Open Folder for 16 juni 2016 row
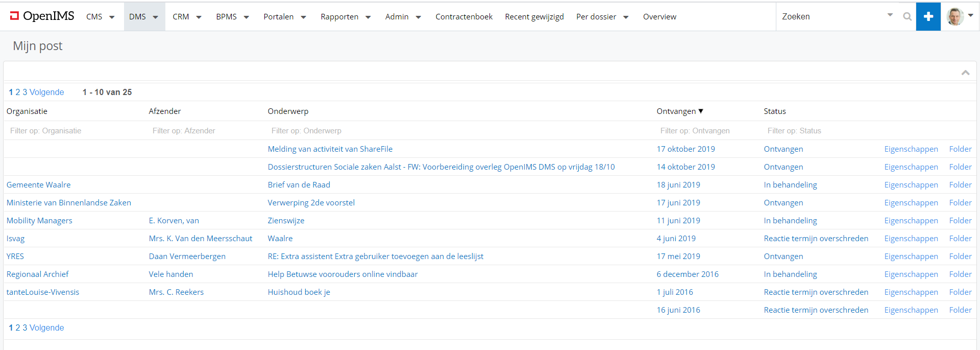980x350 pixels. click(960, 310)
